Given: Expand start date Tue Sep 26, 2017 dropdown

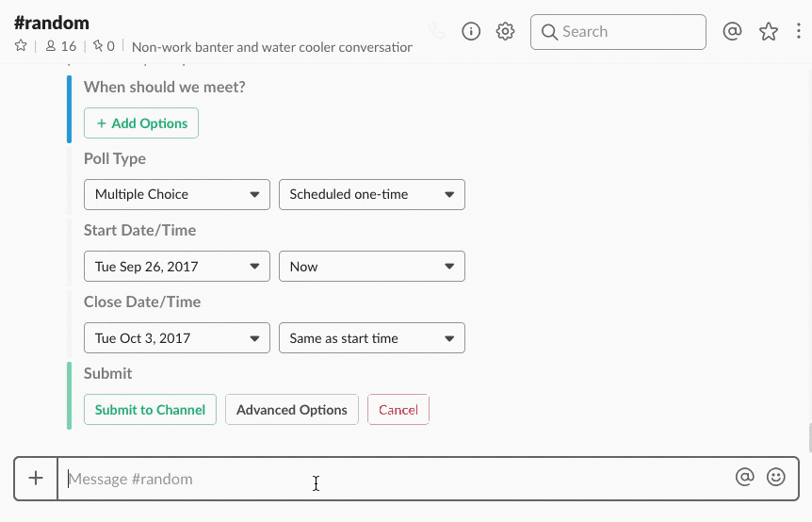Looking at the screenshot, I should (177, 267).
